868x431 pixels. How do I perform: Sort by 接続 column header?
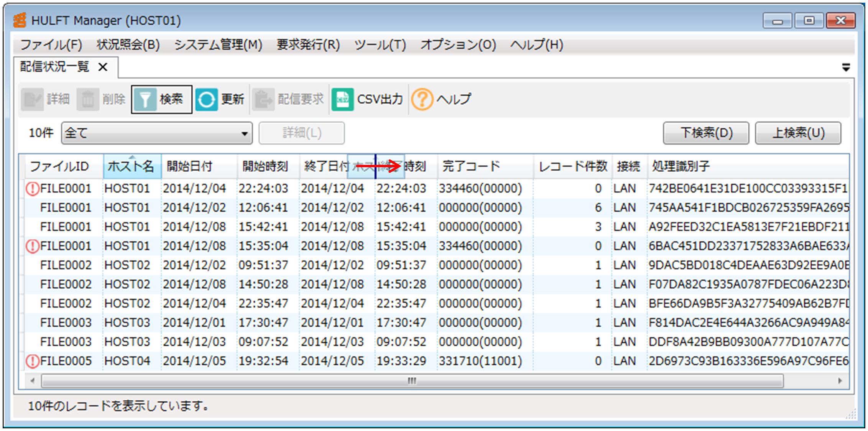[x=629, y=166]
